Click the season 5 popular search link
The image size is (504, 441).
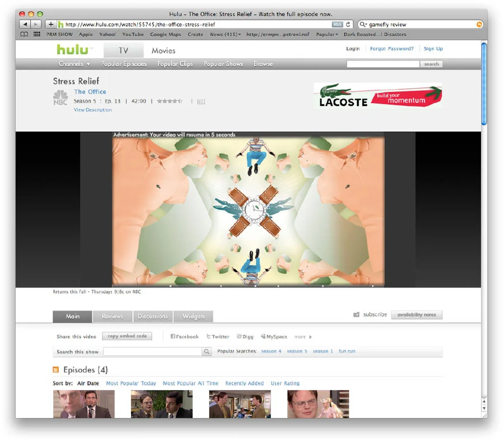click(297, 351)
